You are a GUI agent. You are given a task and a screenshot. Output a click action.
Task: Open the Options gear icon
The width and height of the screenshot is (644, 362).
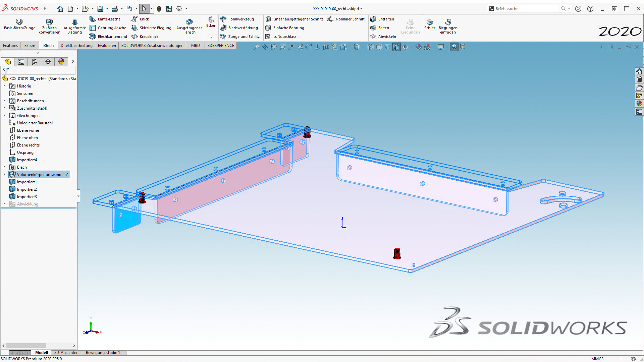pyautogui.click(x=179, y=9)
